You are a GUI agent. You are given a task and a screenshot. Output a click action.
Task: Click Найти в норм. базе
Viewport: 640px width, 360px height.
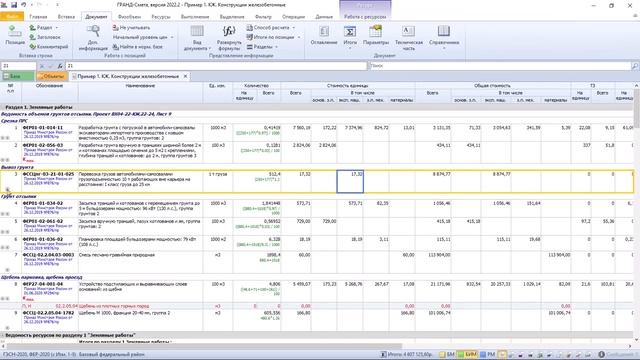pos(138,47)
